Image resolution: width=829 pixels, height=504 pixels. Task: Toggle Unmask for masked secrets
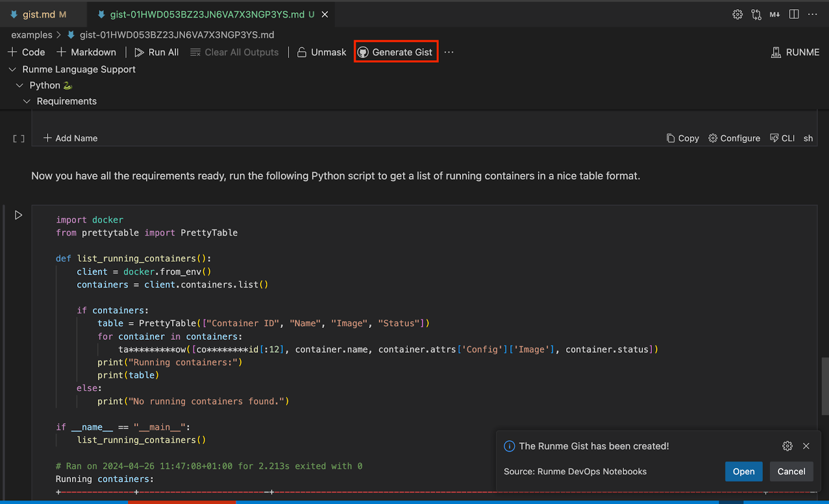(322, 52)
